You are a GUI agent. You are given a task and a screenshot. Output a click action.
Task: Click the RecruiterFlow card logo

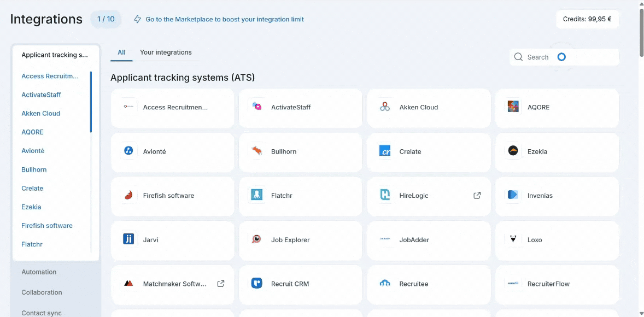[513, 284]
